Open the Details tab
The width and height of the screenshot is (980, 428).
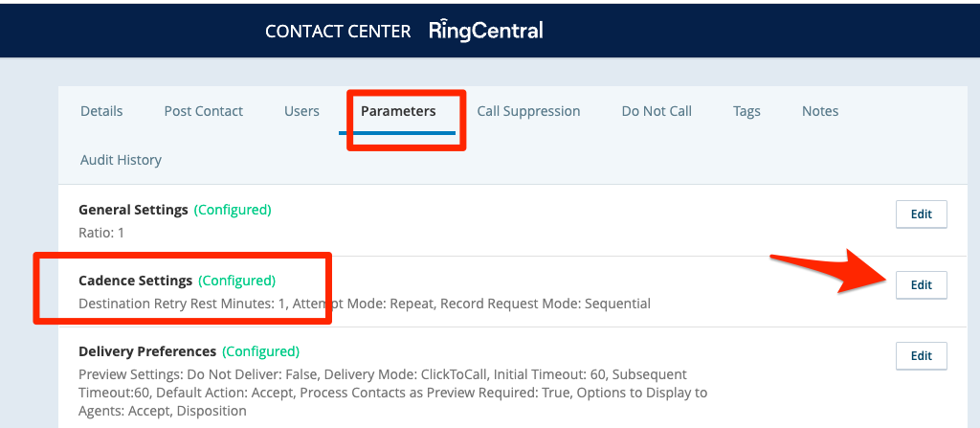(101, 111)
